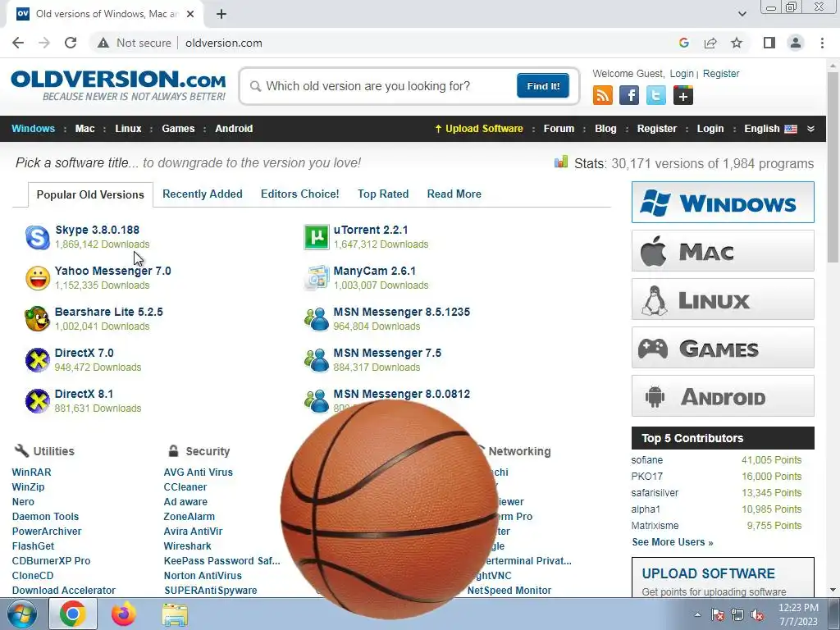Click the ManyCam icon
Image resolution: width=840 pixels, height=630 pixels.
[x=317, y=278]
